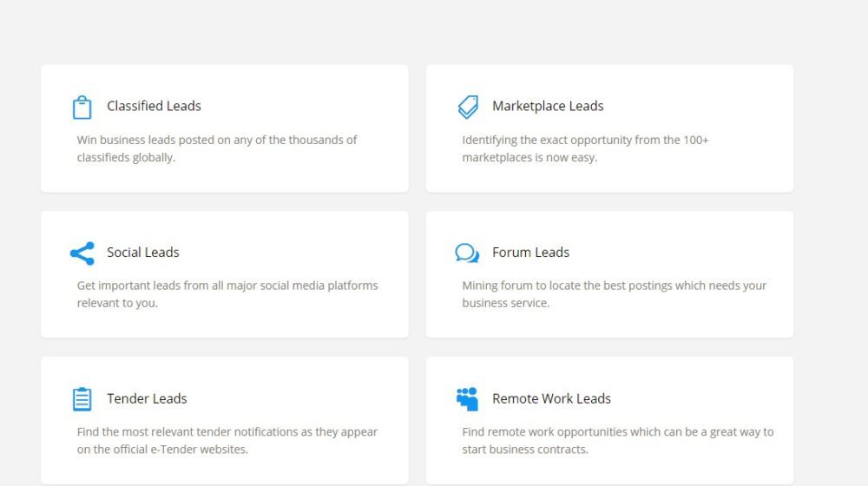Click the Marketplace Leads tag icon
The width and height of the screenshot is (868, 486).
tap(467, 107)
